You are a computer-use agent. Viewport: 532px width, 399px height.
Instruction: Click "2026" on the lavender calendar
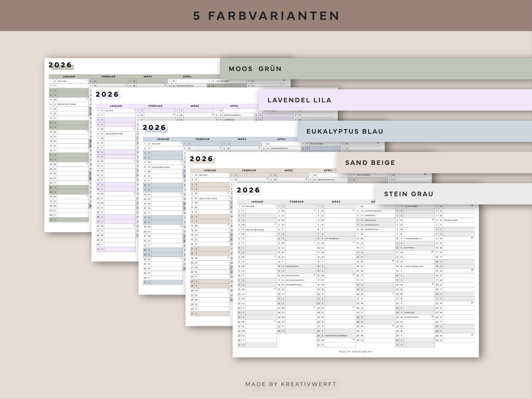point(107,94)
